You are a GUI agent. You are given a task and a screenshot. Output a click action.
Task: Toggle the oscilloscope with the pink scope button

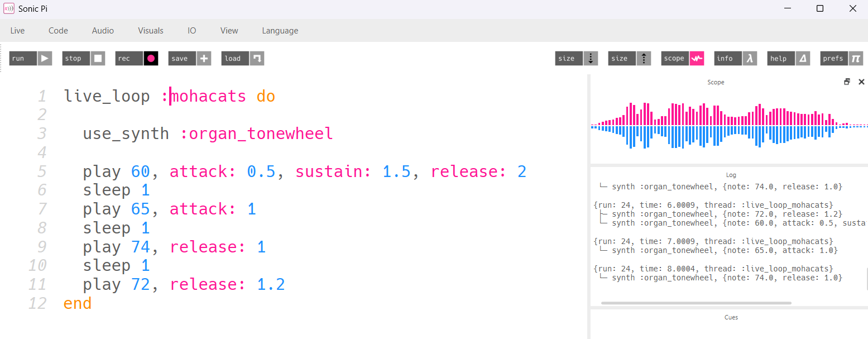click(697, 58)
